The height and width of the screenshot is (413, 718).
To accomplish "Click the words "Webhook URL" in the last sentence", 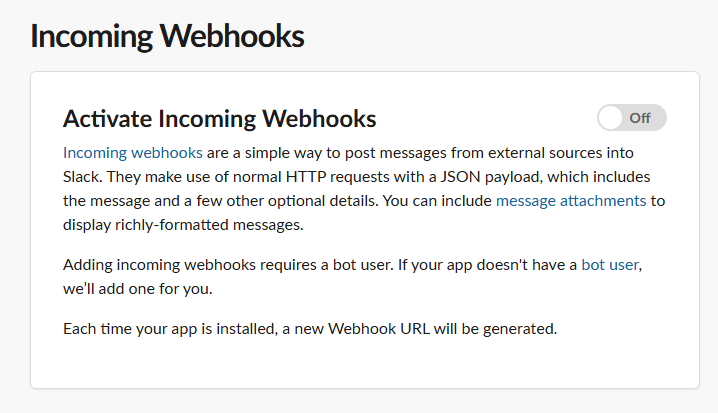I will [379, 329].
